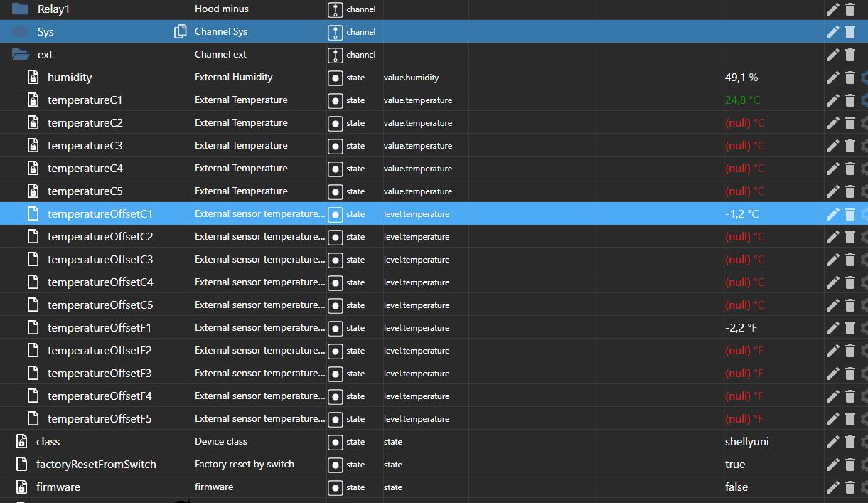Edit the class state
The image size is (868, 503).
click(833, 442)
